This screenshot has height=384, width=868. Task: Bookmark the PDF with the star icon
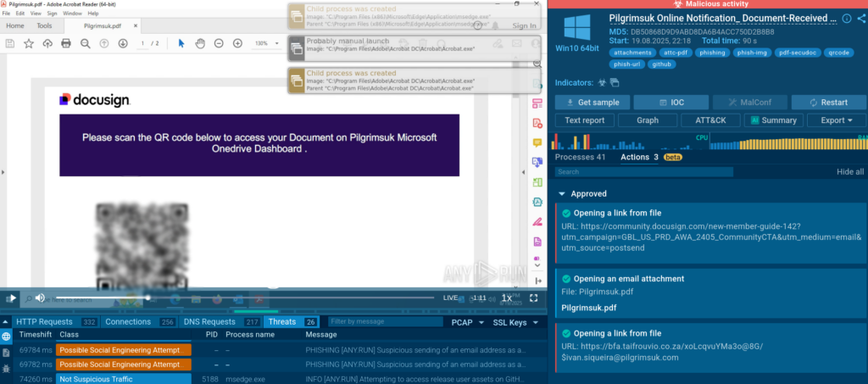click(28, 43)
